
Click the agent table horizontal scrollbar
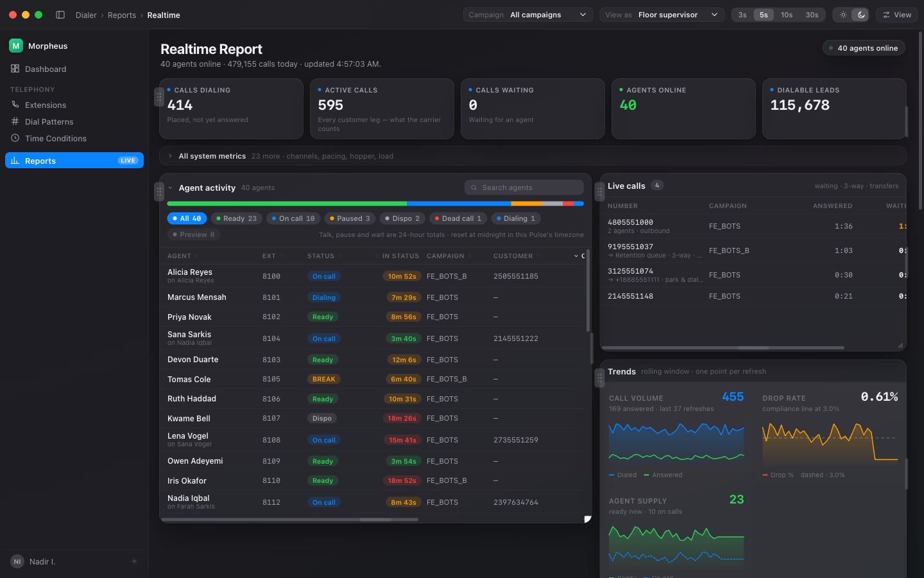tap(289, 520)
